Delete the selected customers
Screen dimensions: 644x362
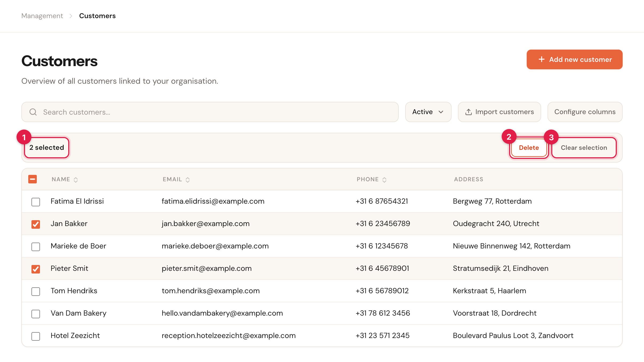[x=529, y=148]
